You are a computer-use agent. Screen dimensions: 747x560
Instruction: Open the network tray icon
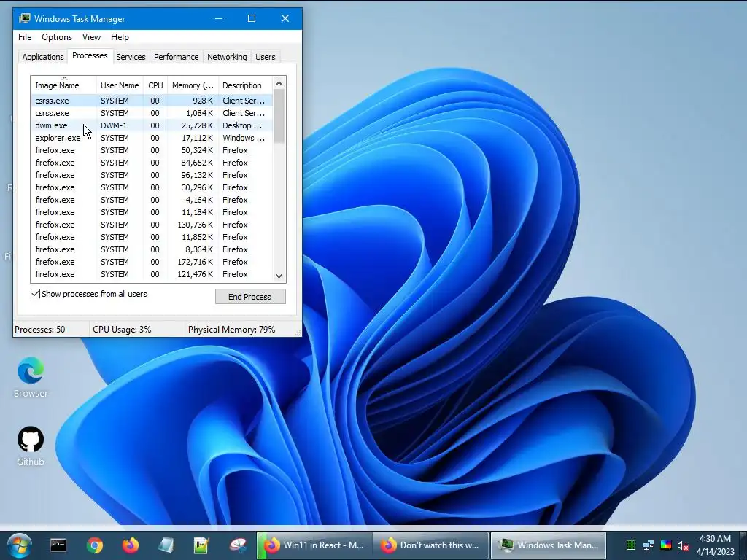(649, 545)
